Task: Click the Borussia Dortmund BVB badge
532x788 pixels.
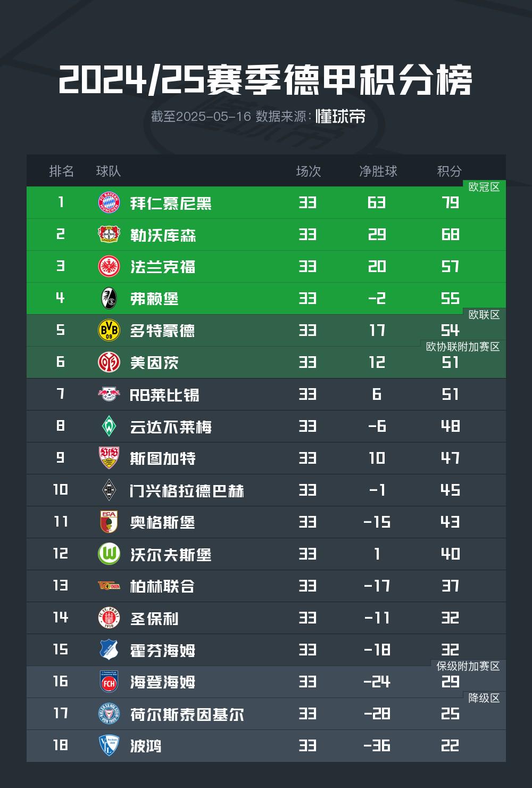Action: 109,330
